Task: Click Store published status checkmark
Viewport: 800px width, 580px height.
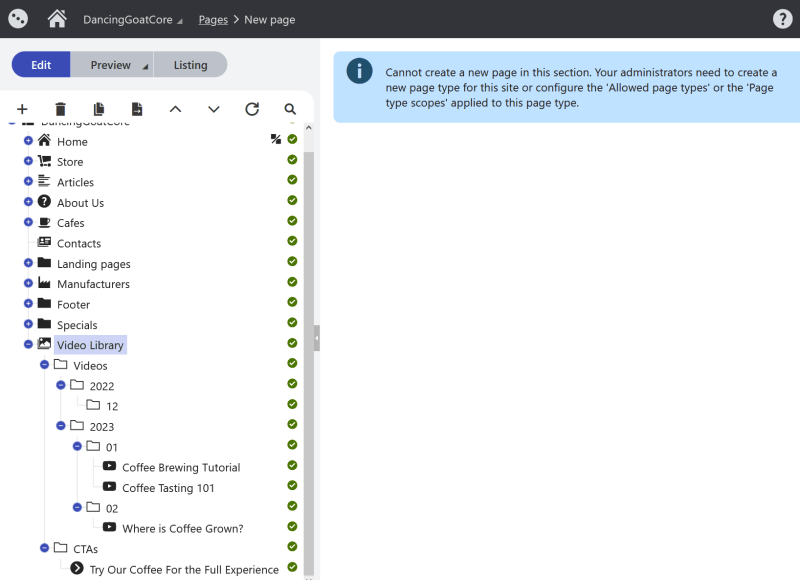Action: point(292,159)
